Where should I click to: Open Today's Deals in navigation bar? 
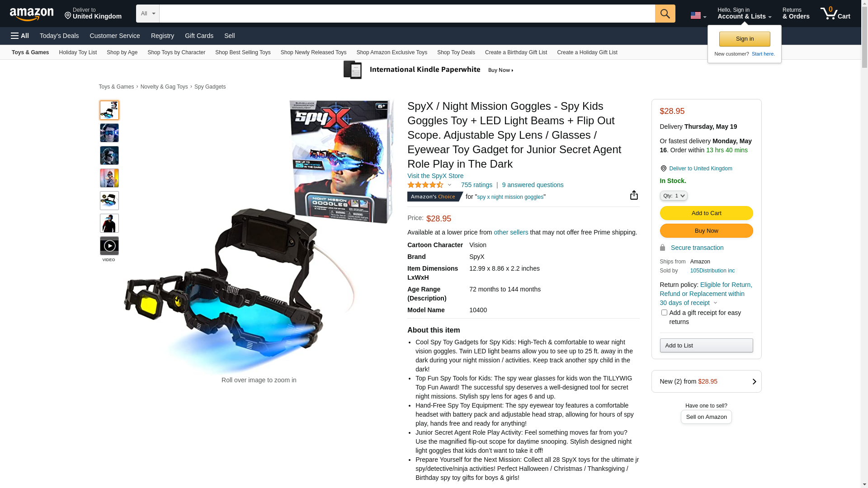pos(59,36)
